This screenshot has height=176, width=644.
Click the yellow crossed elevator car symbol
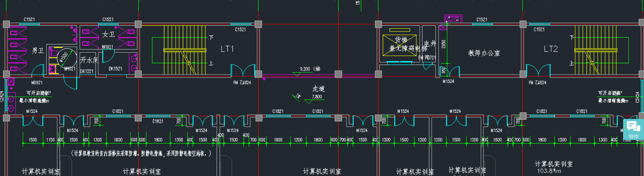400,45
